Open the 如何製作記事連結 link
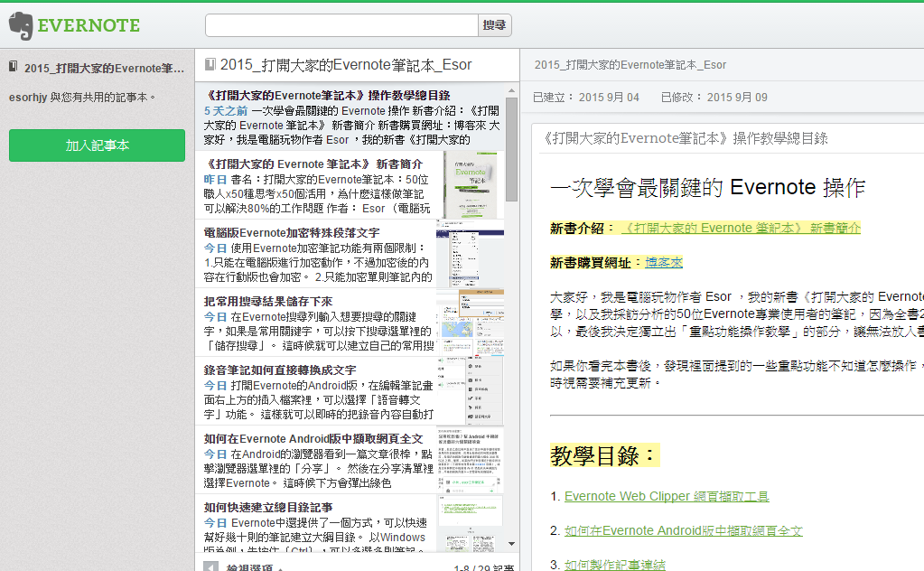924x571 pixels. [614, 565]
